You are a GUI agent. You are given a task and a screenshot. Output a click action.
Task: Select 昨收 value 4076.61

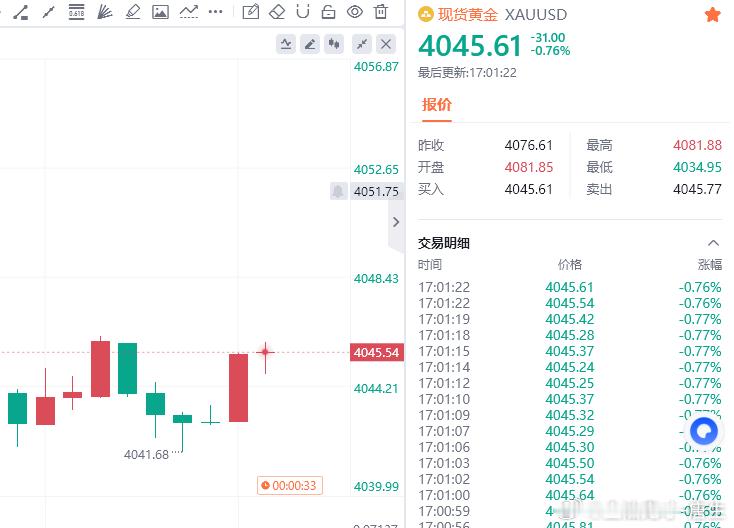528,145
